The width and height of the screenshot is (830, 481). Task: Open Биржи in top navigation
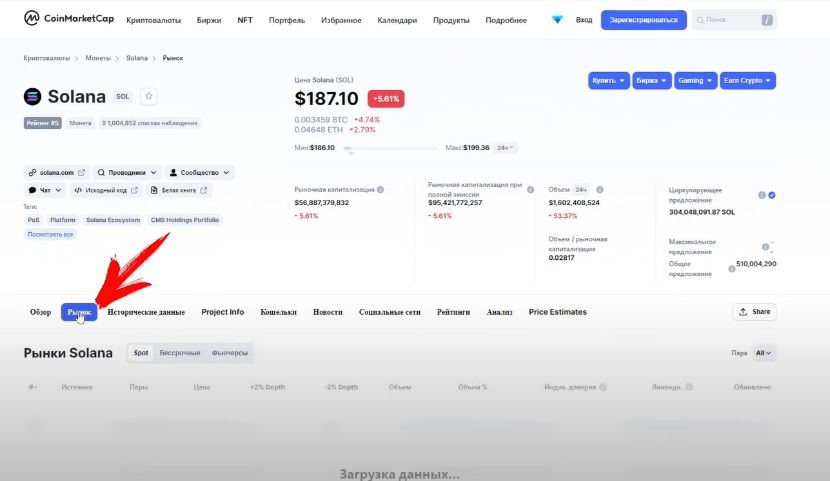click(209, 20)
